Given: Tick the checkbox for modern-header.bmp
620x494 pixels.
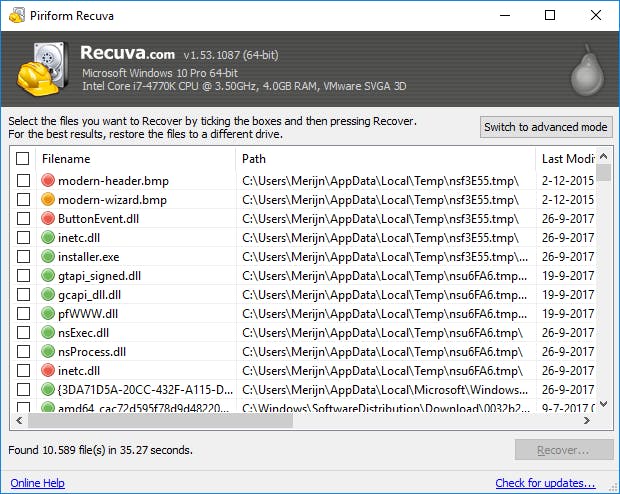Looking at the screenshot, I should point(22,181).
